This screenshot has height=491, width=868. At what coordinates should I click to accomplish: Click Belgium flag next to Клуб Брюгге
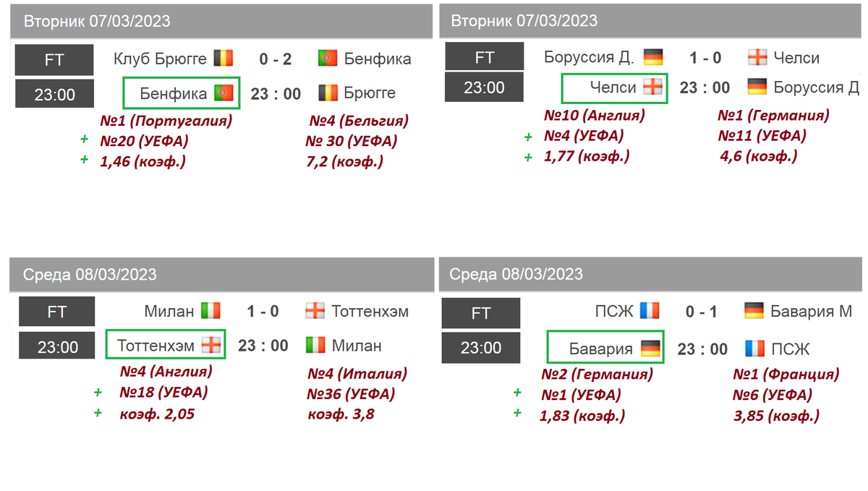223,58
